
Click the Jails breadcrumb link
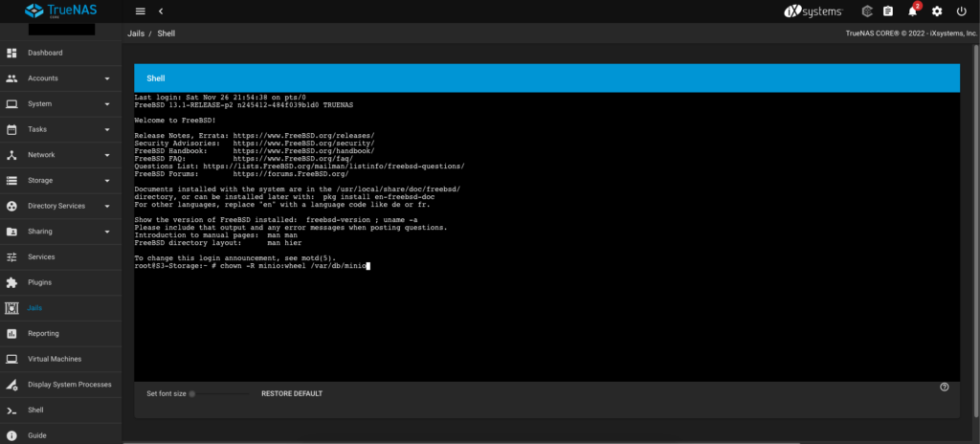[135, 33]
